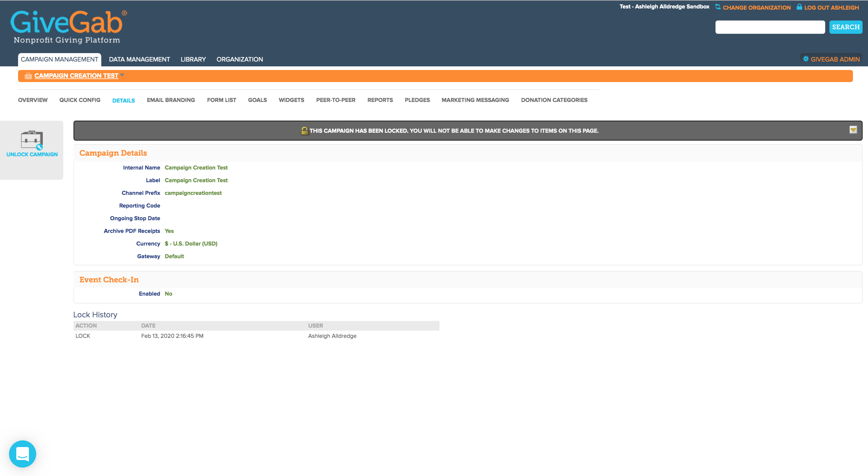This screenshot has width=868, height=476.
Task: Click the Archive PDF Receipts value Yes
Action: pyautogui.click(x=169, y=231)
